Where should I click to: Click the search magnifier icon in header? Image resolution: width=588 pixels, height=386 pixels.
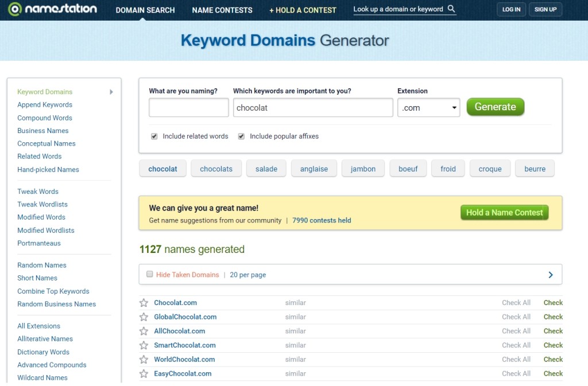pos(451,9)
